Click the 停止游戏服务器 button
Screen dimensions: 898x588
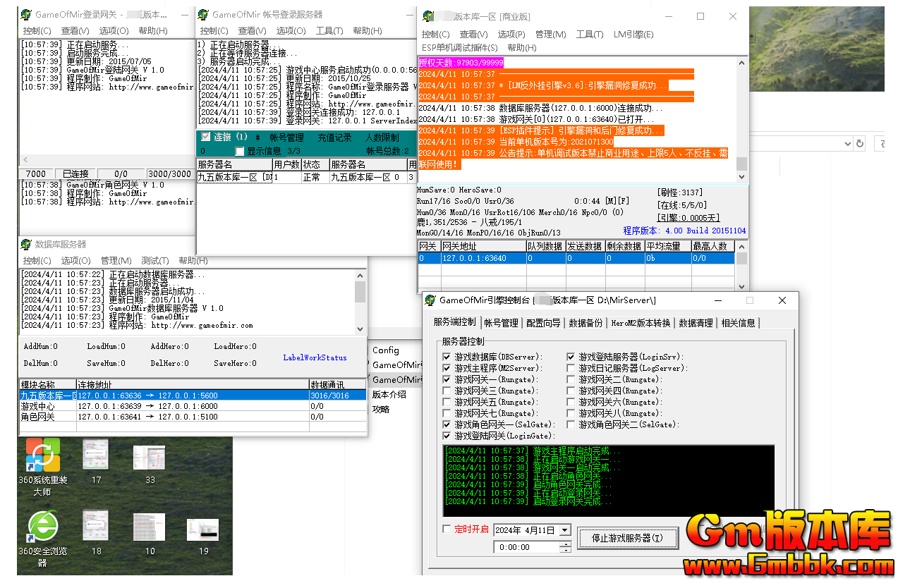627,538
